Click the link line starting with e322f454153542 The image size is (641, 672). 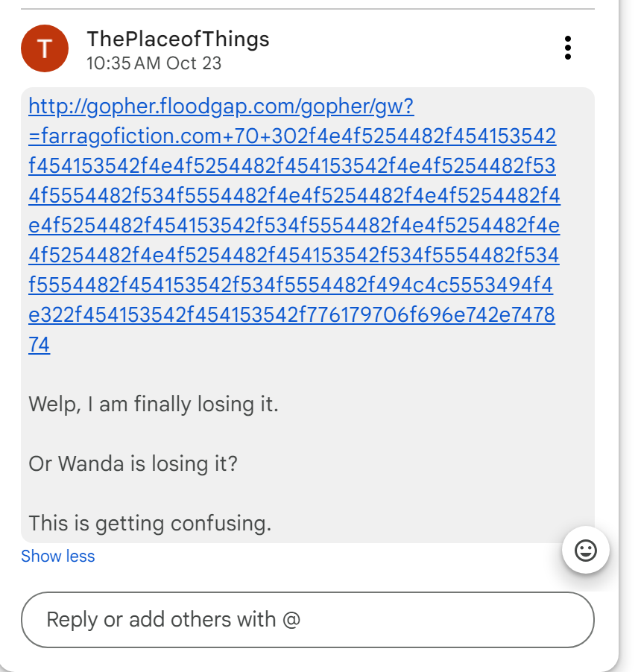coord(291,316)
